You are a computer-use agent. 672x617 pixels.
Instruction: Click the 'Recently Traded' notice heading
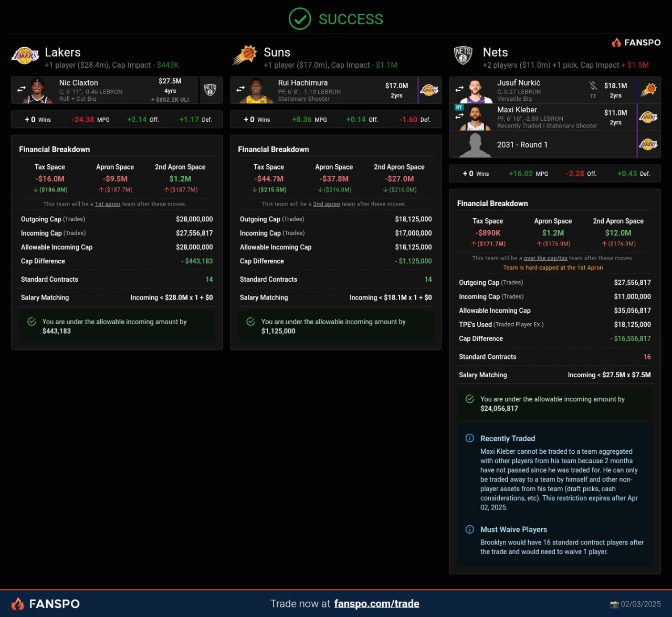[x=508, y=439]
